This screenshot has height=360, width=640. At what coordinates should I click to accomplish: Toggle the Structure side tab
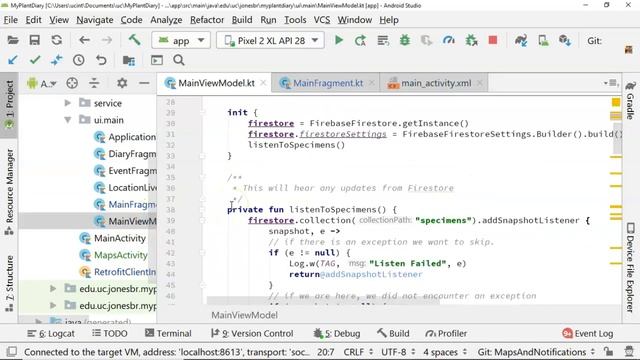9,284
